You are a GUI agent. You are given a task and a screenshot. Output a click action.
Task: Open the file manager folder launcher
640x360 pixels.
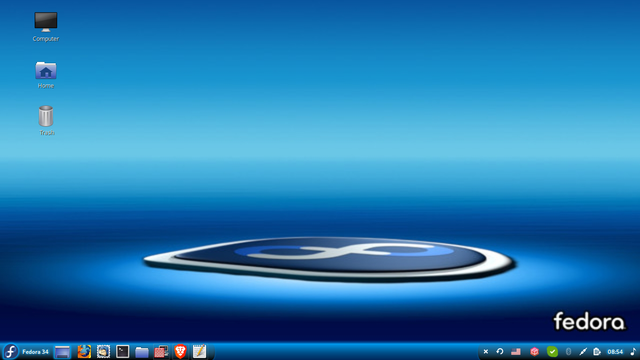pos(142,352)
